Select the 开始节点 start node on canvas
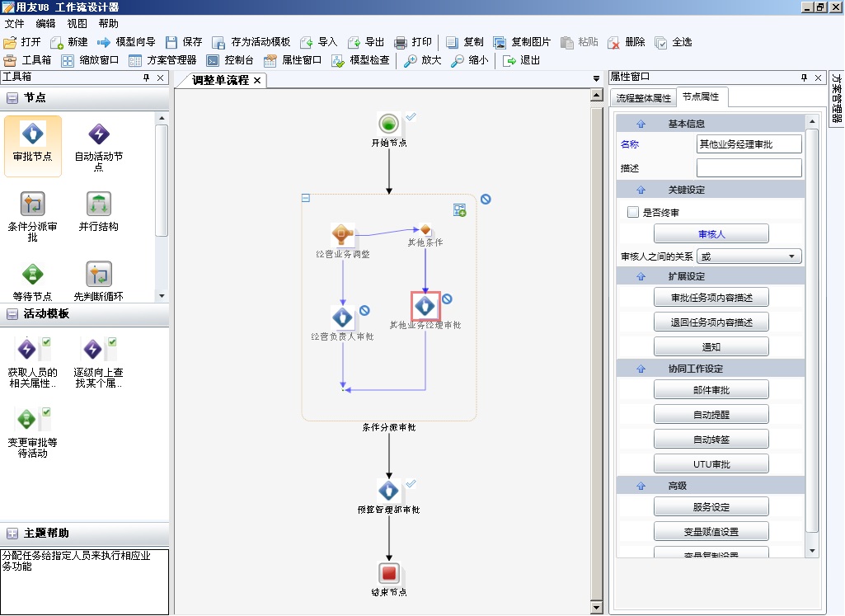The width and height of the screenshot is (845, 616). 388,124
